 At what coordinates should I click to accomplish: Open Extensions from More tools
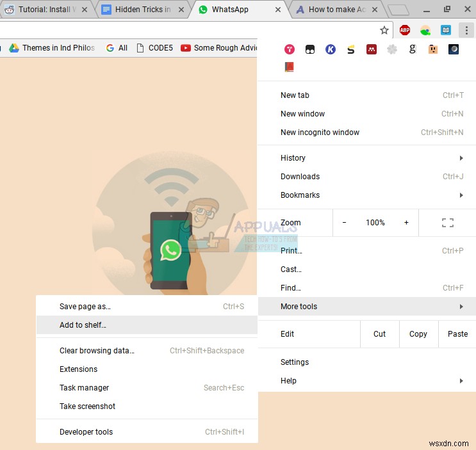click(147, 369)
